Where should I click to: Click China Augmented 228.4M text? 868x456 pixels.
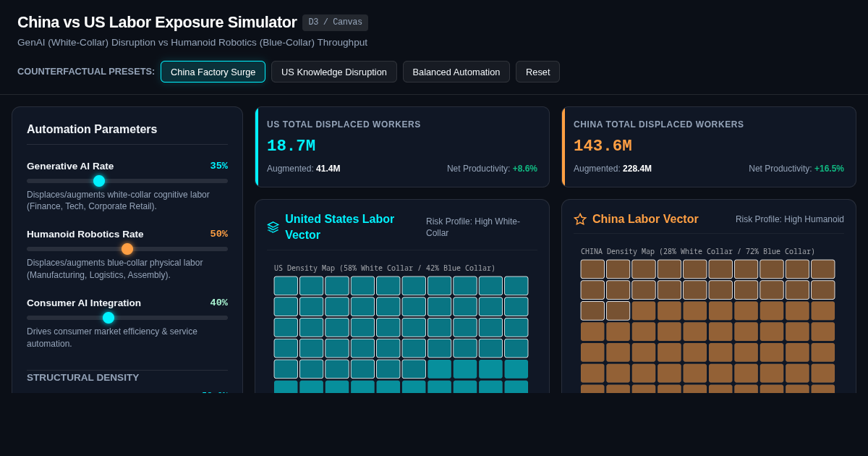tap(613, 169)
